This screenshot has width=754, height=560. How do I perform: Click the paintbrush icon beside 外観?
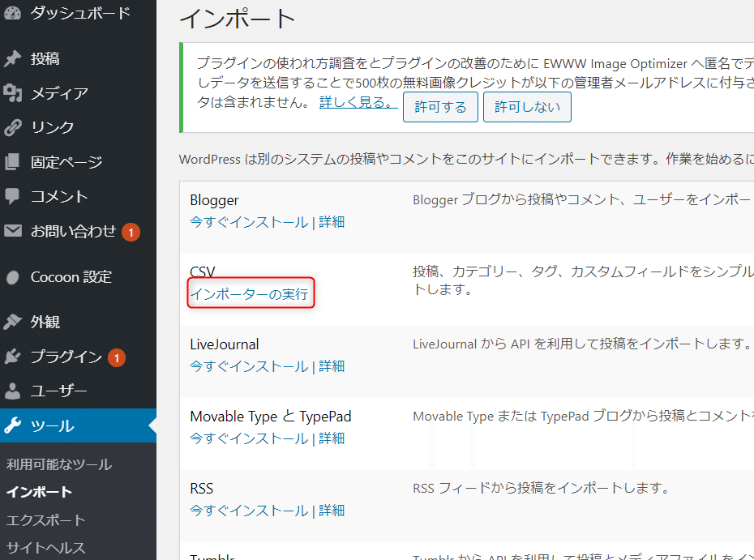click(x=12, y=322)
